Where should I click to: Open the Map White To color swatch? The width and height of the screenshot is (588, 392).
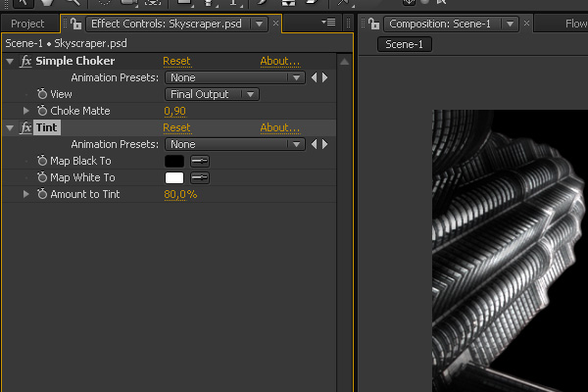click(x=174, y=177)
